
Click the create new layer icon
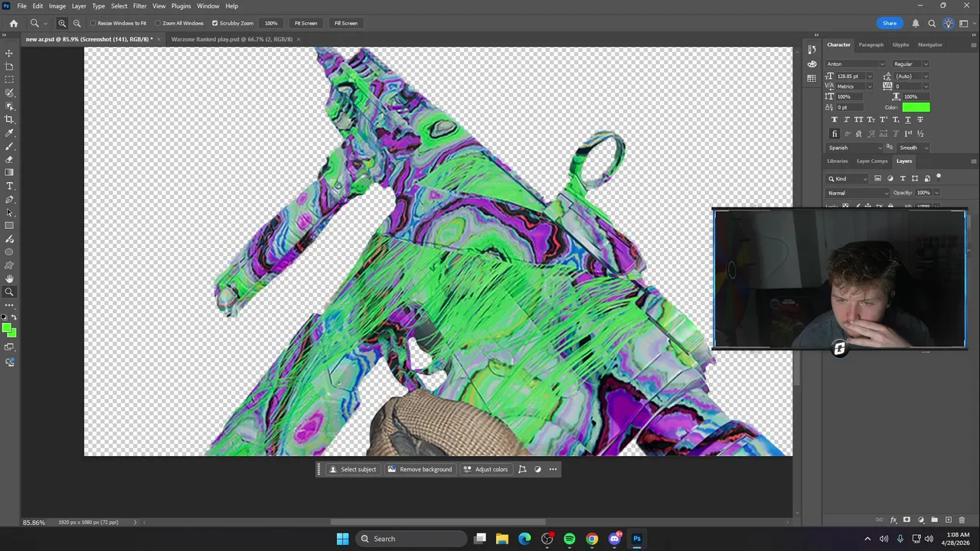click(x=949, y=520)
